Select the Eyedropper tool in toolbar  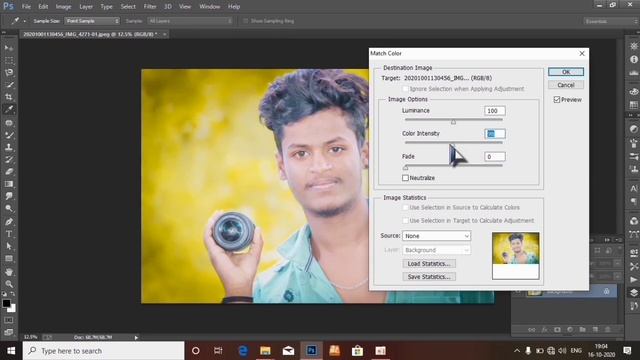9,109
